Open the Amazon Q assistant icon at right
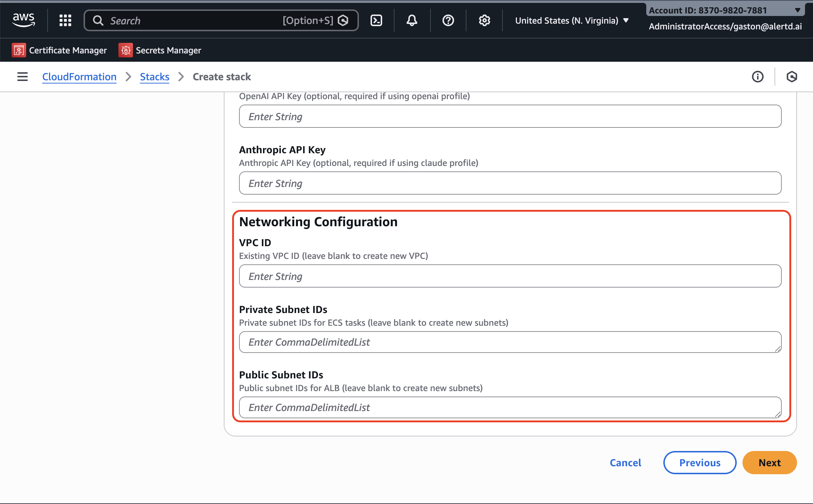813x504 pixels. (792, 77)
